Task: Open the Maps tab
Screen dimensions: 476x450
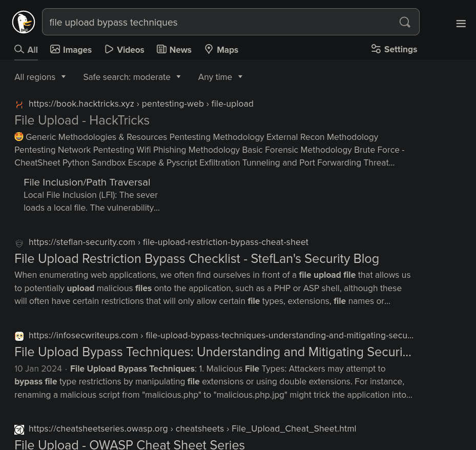Action: pos(221,50)
